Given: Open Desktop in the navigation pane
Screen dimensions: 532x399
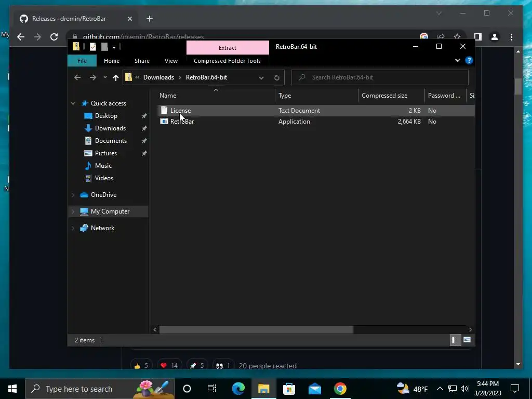Looking at the screenshot, I should [x=106, y=116].
